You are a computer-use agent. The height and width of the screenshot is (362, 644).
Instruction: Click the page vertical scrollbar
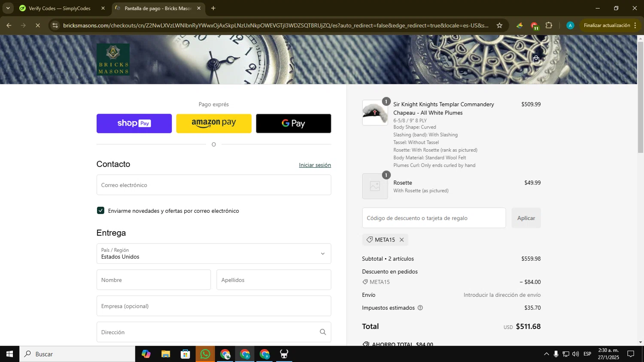tap(641, 97)
